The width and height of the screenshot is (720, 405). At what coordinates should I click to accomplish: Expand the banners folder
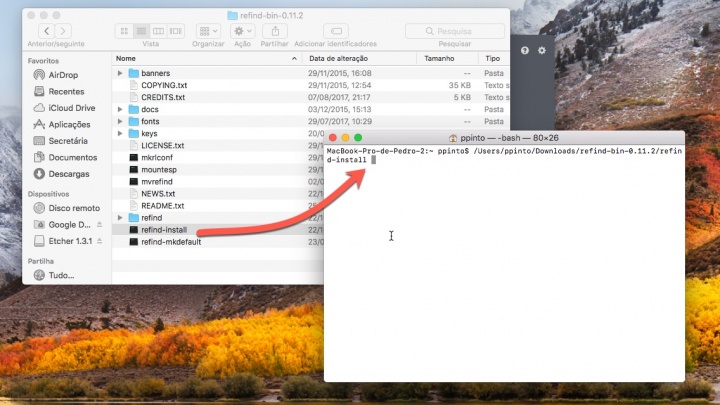coord(121,74)
